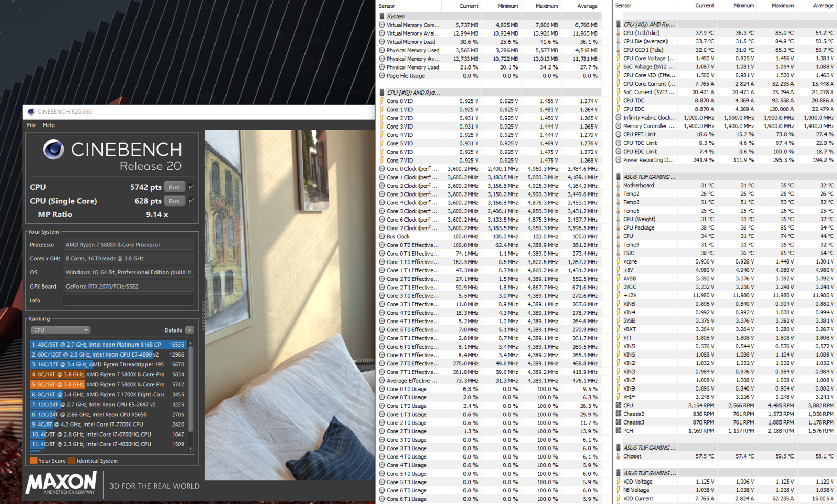Run the CPU (Single Core) benchmark

[174, 201]
